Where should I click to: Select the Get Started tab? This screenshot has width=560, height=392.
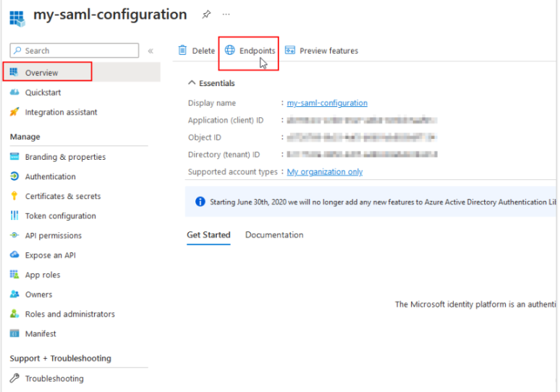[x=208, y=235]
